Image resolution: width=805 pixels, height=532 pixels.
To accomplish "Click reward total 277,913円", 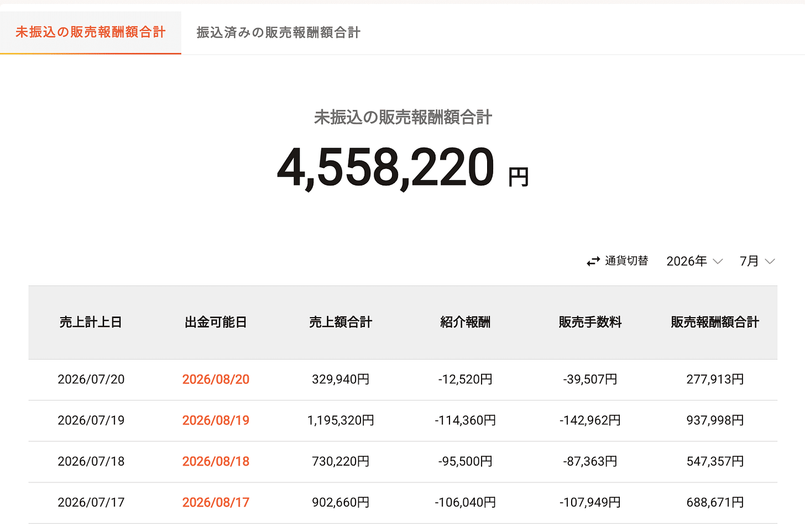I will pyautogui.click(x=715, y=380).
